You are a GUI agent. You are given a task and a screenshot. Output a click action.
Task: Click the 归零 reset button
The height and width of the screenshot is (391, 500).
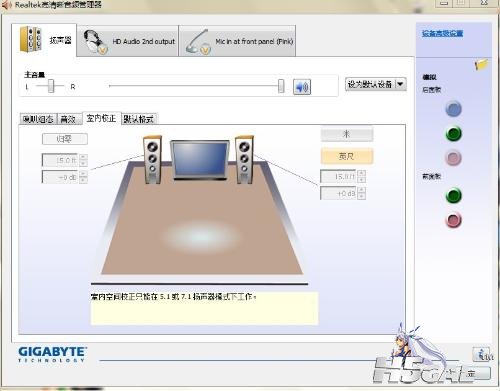[x=65, y=139]
